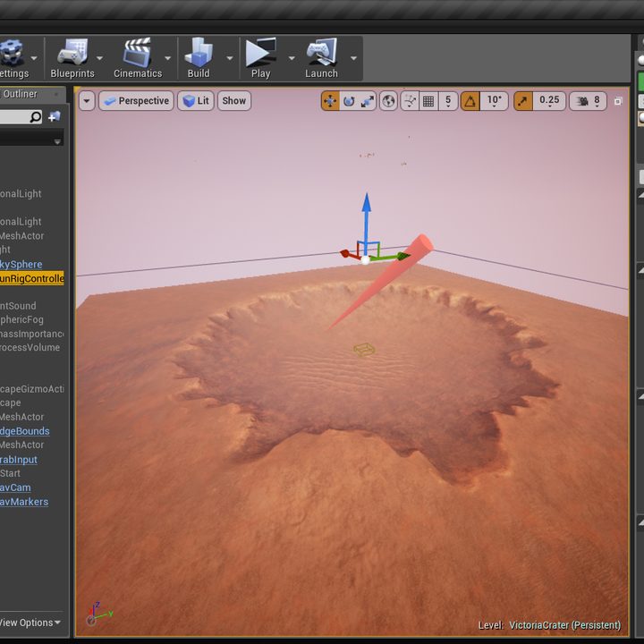This screenshot has width=644, height=644.
Task: Expand the Cinematics dropdown arrow
Action: click(x=167, y=58)
